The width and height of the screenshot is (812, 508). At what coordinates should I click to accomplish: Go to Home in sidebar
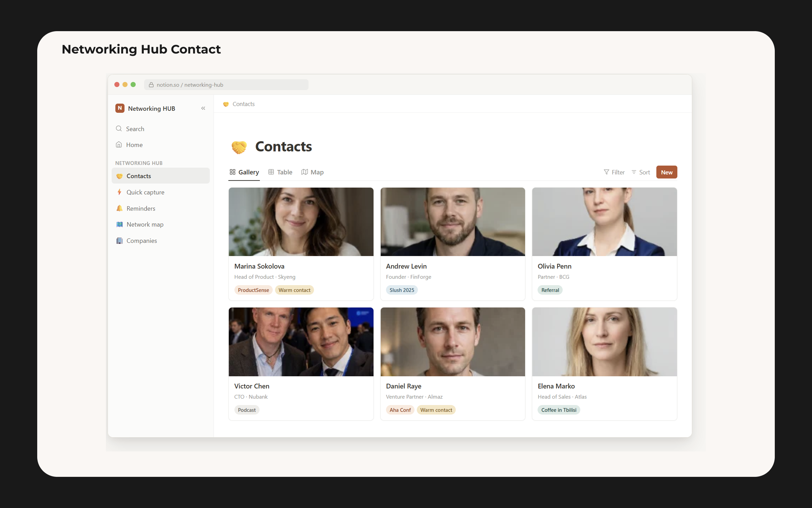pos(161,145)
